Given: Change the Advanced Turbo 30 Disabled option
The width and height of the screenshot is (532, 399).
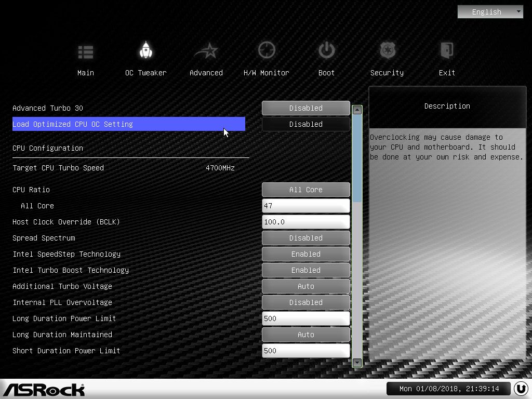Looking at the screenshot, I should click(x=305, y=108).
